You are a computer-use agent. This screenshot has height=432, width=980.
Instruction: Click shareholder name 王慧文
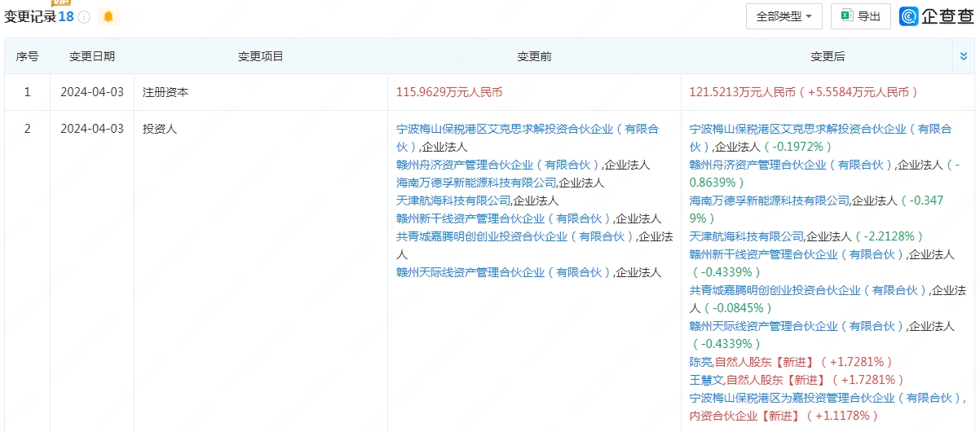point(706,380)
